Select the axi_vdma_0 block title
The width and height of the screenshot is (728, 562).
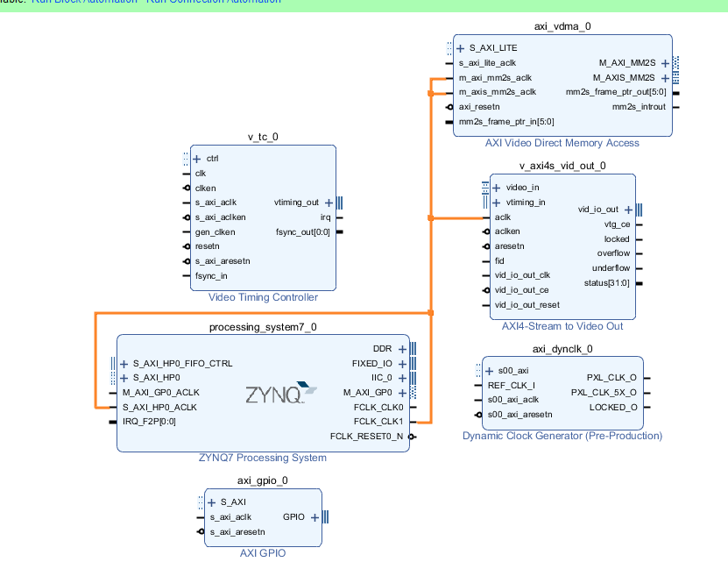[562, 26]
